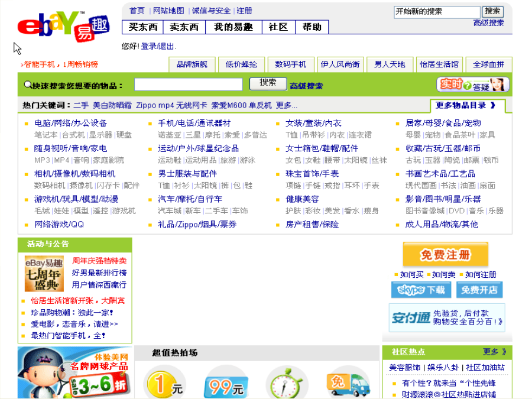Open the 名牌网球产品 tennis banner
Image resolution: width=532 pixels, height=399 pixels.
click(x=74, y=372)
